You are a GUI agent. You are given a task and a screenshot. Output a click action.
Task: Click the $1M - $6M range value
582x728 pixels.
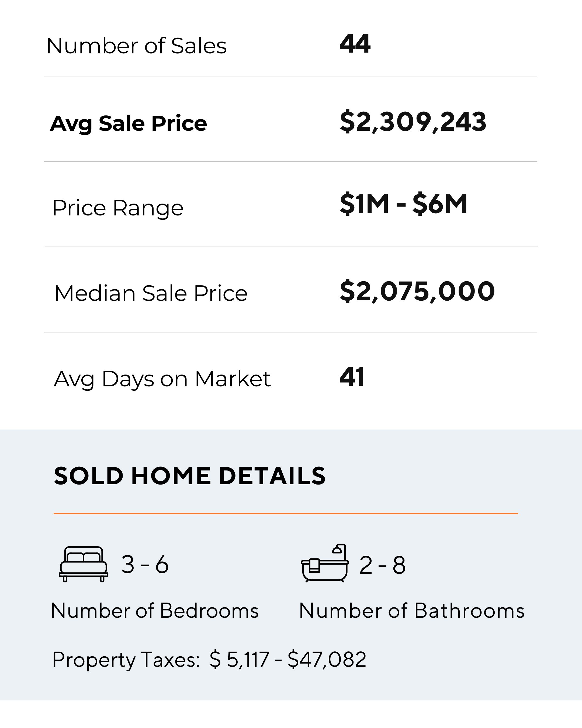tap(404, 204)
